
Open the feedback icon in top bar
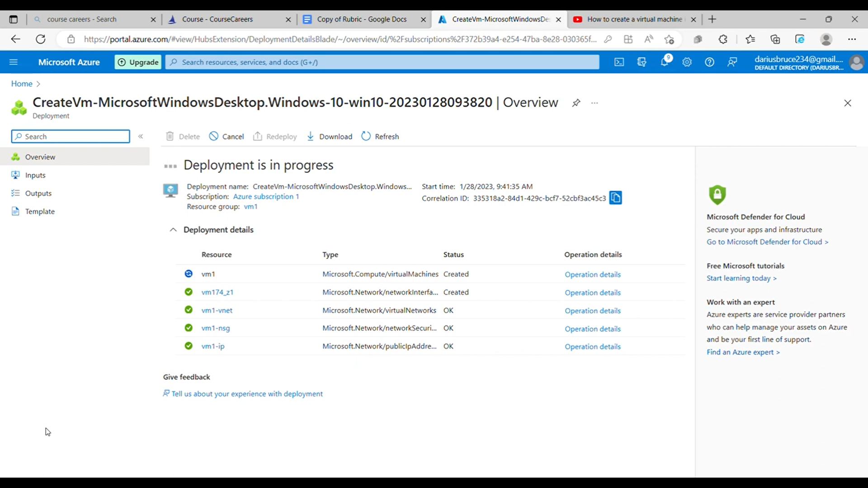(x=732, y=62)
